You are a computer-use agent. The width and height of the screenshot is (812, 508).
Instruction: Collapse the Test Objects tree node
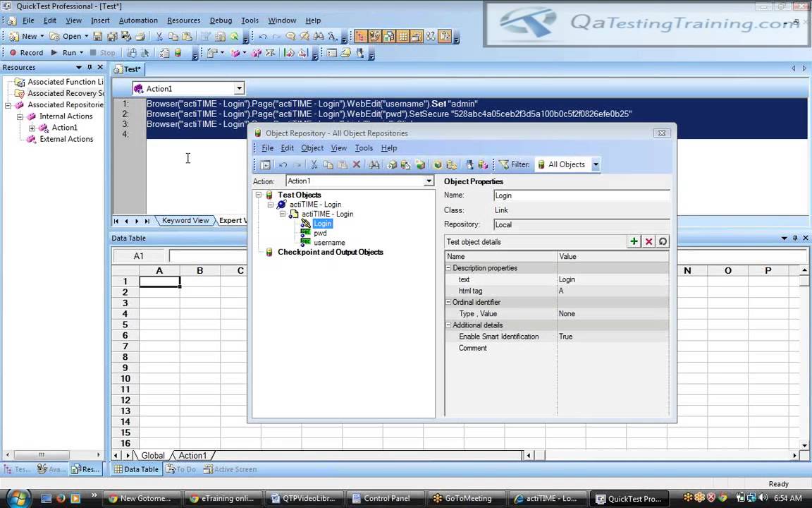(x=259, y=195)
